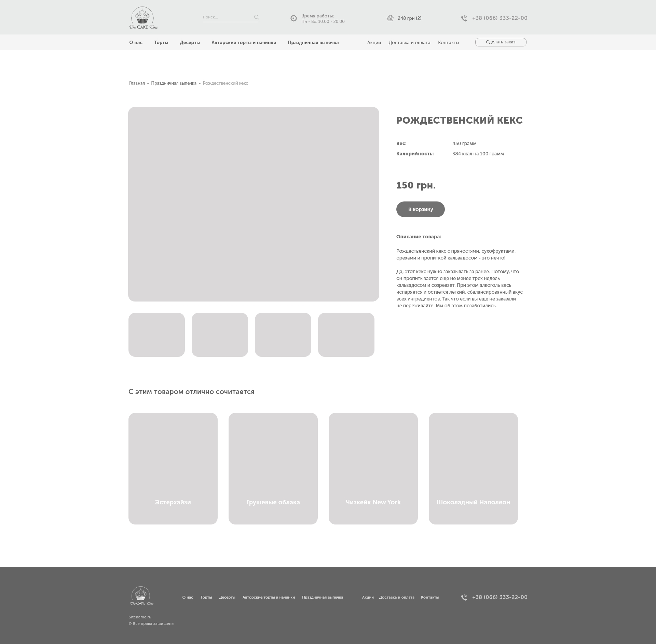Go to Праздничная выпечка breadcrumb
This screenshot has width=656, height=644.
(174, 83)
